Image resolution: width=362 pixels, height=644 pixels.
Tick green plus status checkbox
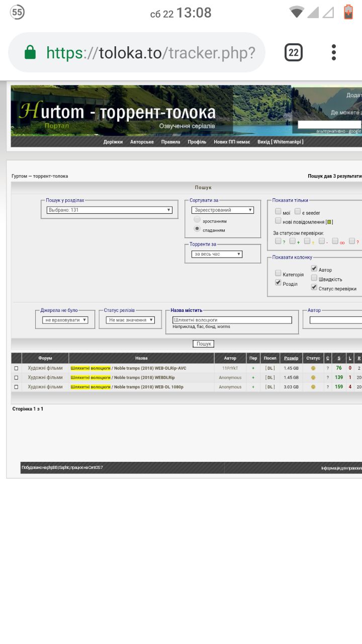[293, 241]
